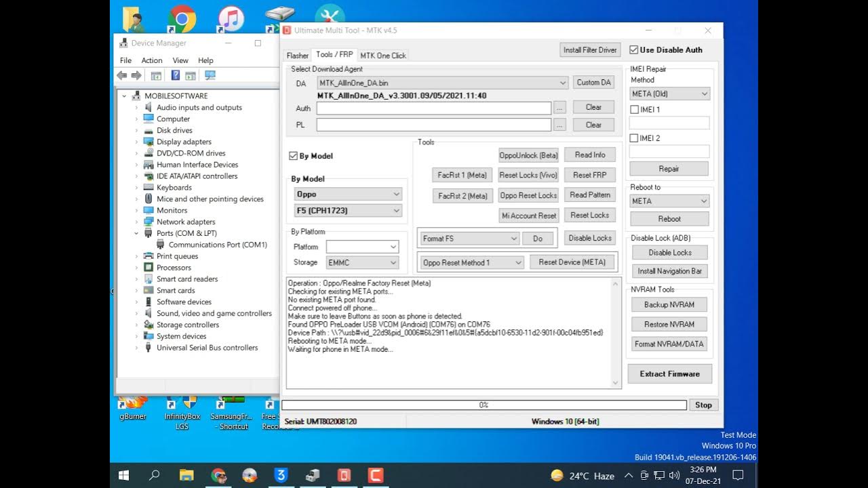Open the Oppo brand dropdown
Screen dimensions: 868x488
point(348,194)
